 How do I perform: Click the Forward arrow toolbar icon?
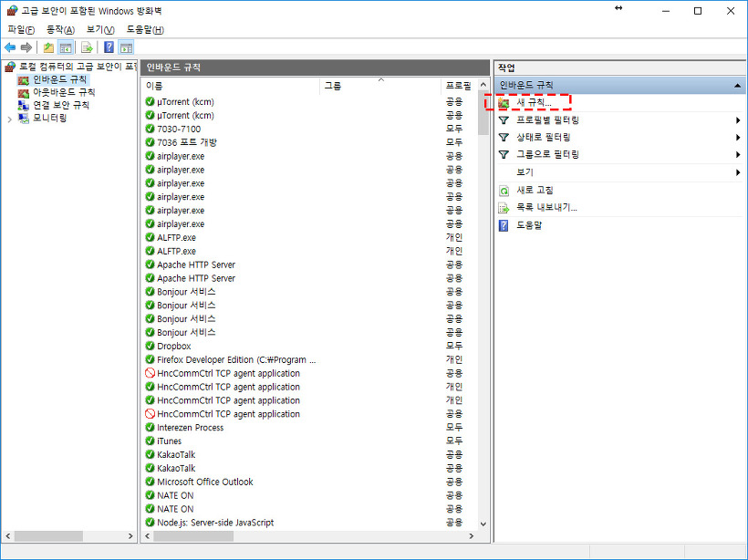point(26,47)
